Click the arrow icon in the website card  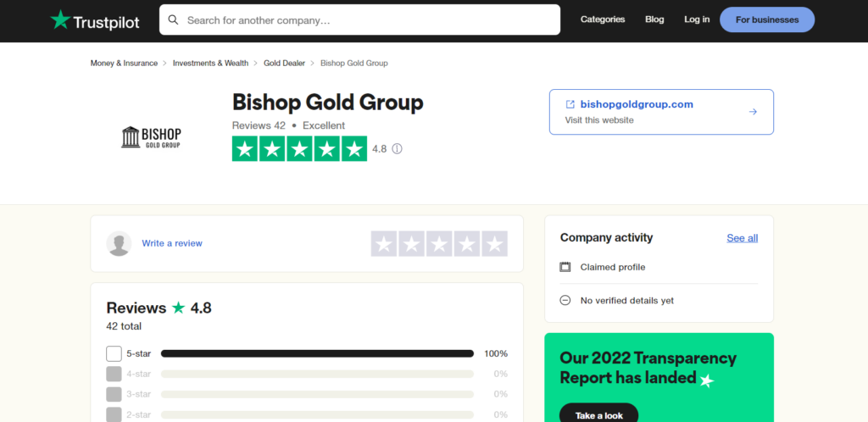point(753,112)
